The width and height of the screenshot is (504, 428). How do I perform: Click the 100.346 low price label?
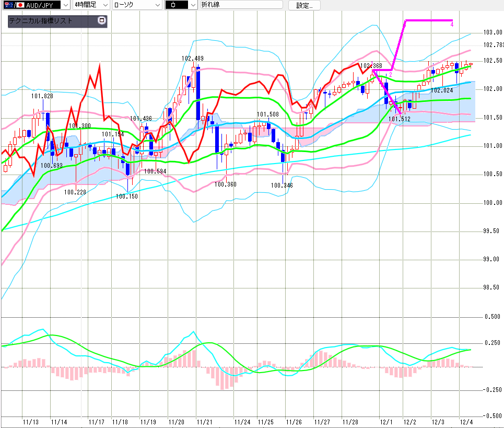[282, 185]
